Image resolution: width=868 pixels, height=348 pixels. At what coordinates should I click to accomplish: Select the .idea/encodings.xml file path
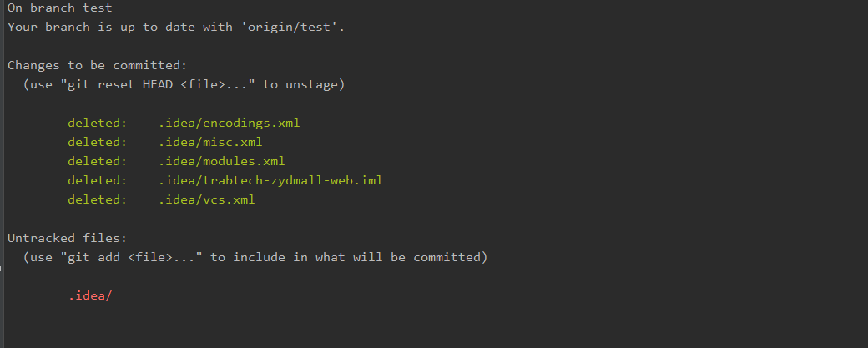(x=229, y=123)
